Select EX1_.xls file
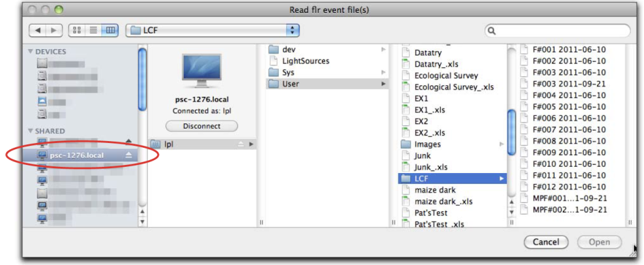This screenshot has height=265, width=644. click(x=453, y=110)
